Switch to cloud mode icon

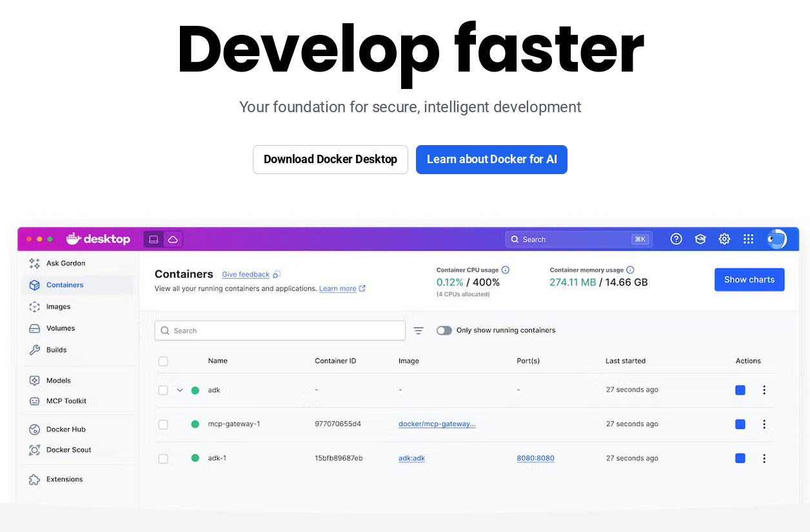173,239
